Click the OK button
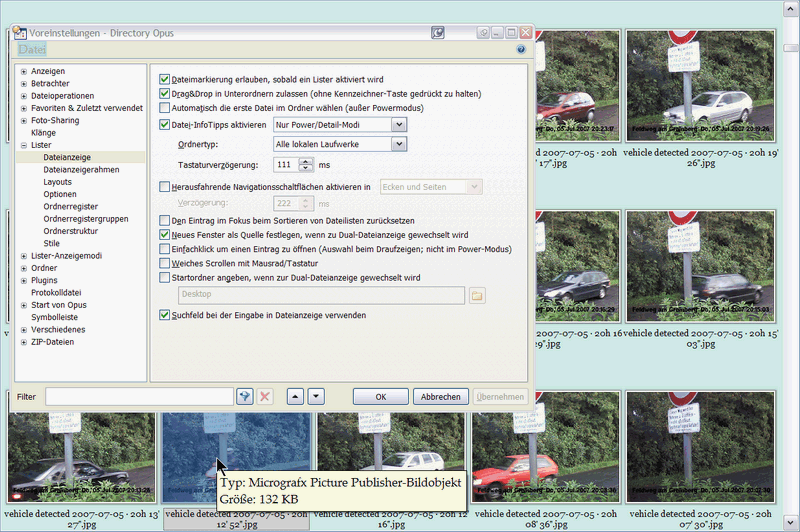This screenshot has width=800, height=532. (381, 396)
